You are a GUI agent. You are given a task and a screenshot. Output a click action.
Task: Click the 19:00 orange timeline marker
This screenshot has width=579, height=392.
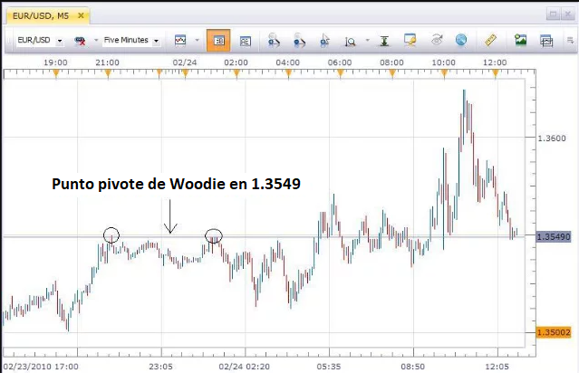56,73
